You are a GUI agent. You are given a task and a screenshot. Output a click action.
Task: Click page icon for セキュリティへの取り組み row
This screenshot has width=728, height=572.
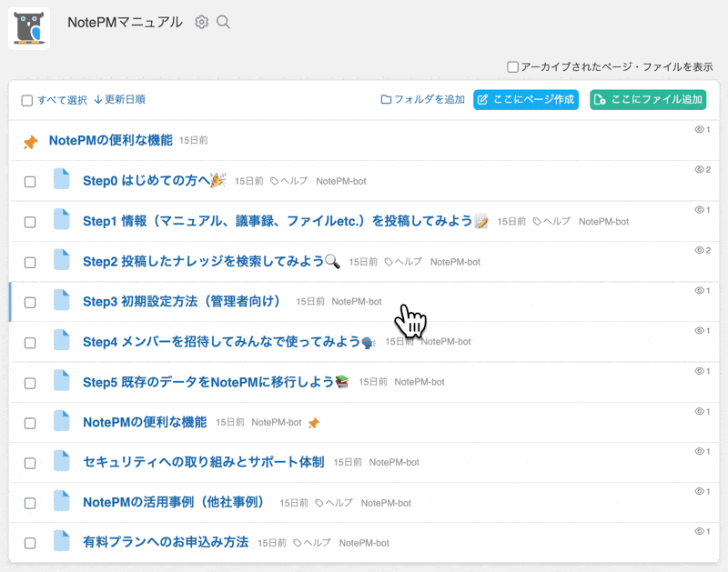click(x=61, y=461)
